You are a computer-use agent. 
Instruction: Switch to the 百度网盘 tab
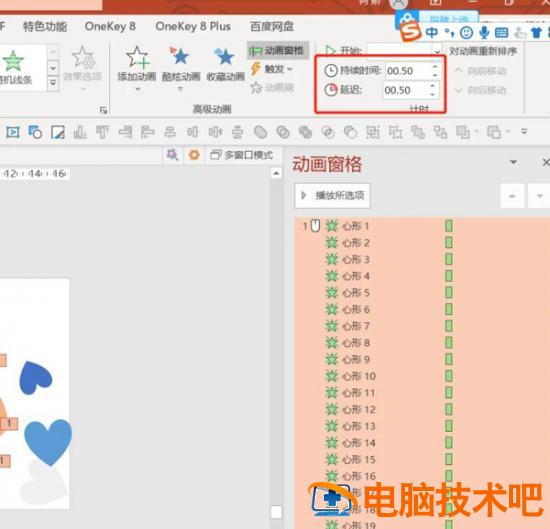pos(272,26)
